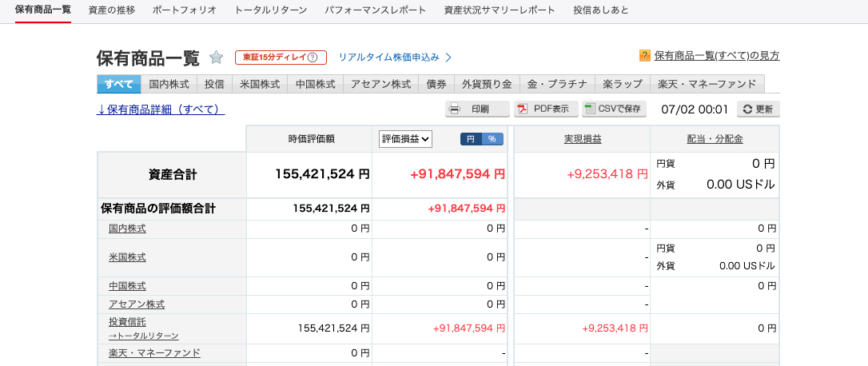Open 投信あしあと navigation item
The height and width of the screenshot is (366, 868).
[601, 10]
